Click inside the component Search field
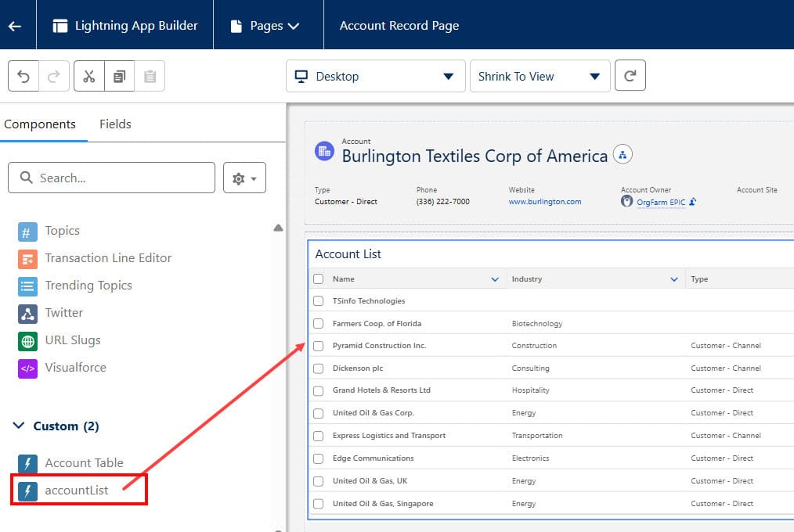The height and width of the screenshot is (532, 794). click(110, 178)
